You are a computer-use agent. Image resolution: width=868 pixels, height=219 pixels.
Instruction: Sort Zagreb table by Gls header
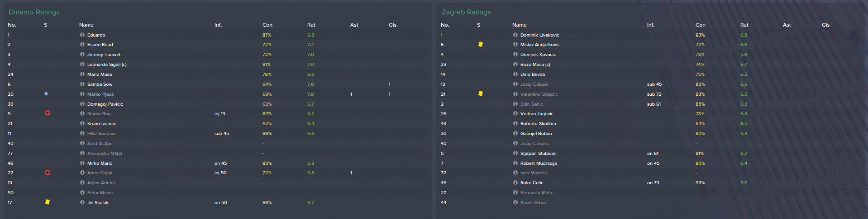[825, 25]
